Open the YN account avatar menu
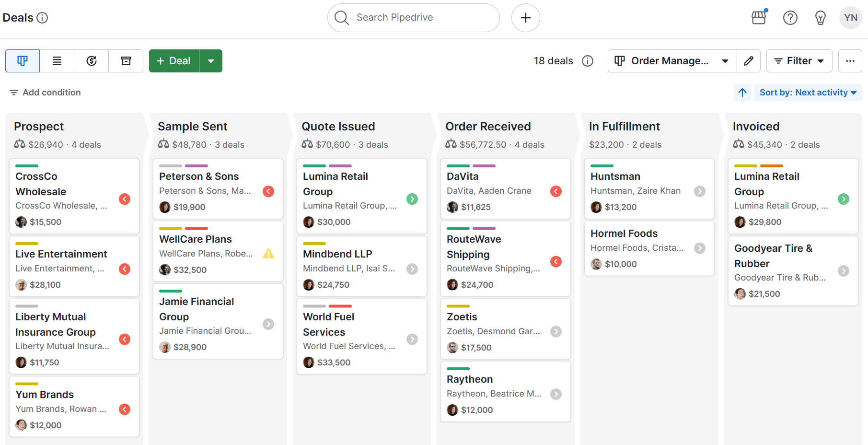868x445 pixels. pos(851,18)
